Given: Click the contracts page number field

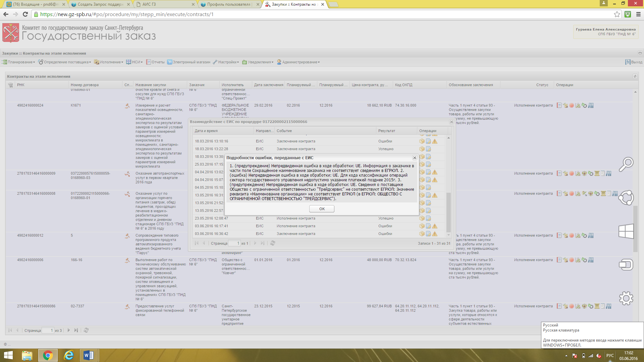Looking at the screenshot, I should click(47, 330).
